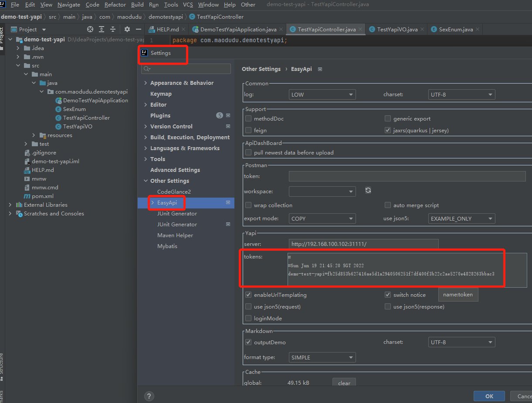Close the SexEnum.java editor tab
Viewport: 532px width, 403px height.
(478, 29)
